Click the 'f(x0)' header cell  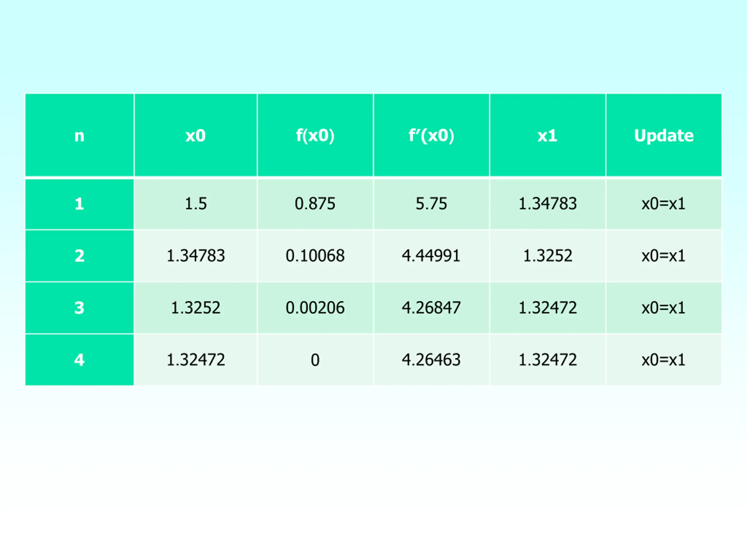tap(315, 136)
